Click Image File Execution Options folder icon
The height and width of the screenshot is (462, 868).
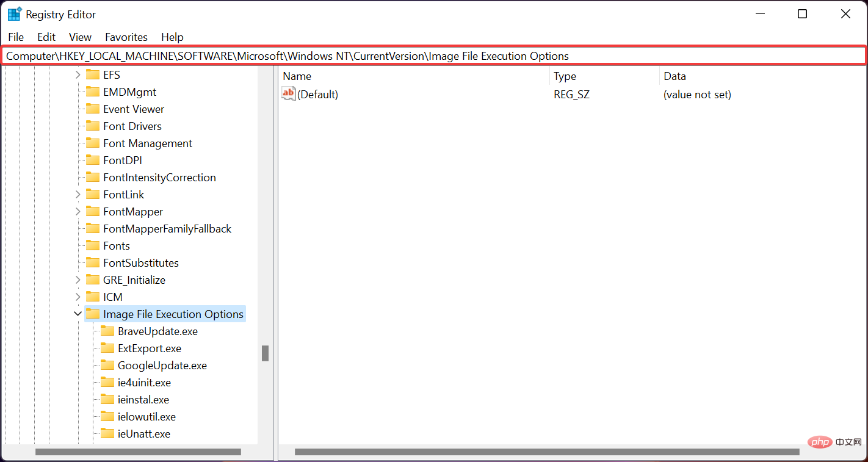(93, 314)
